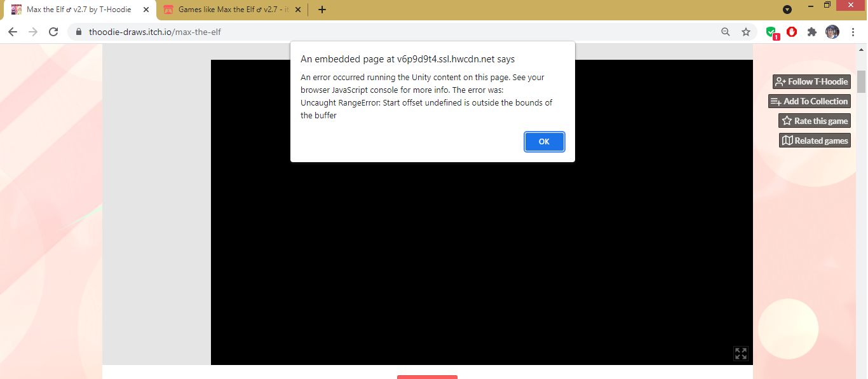Open the Extensions puzzle piece menu
This screenshot has height=379, width=868.
point(812,32)
